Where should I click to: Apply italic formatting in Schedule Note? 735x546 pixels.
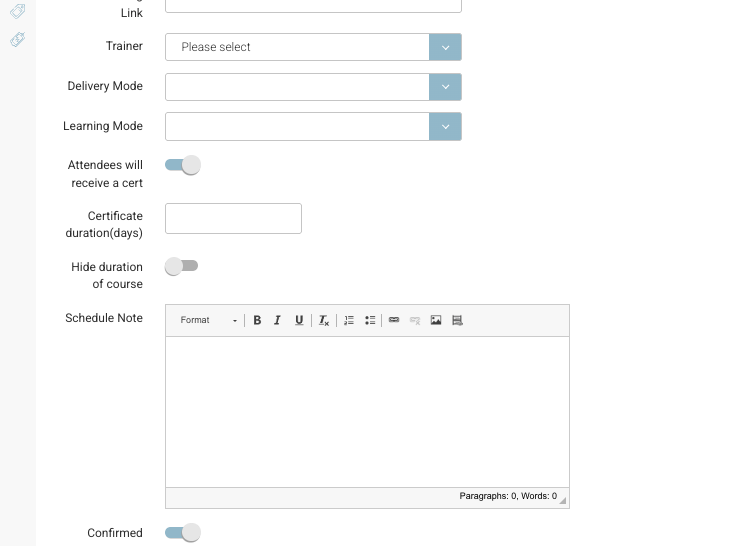coord(278,321)
